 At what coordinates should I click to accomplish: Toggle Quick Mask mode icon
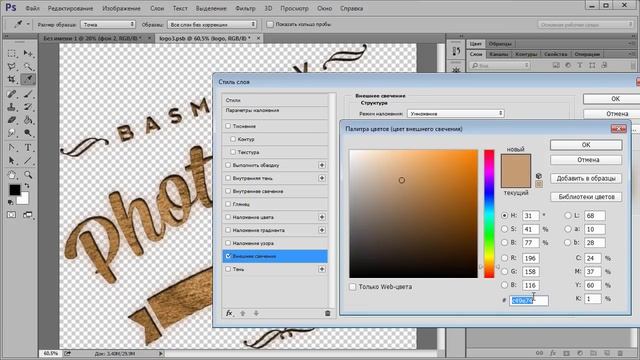tap(11, 215)
